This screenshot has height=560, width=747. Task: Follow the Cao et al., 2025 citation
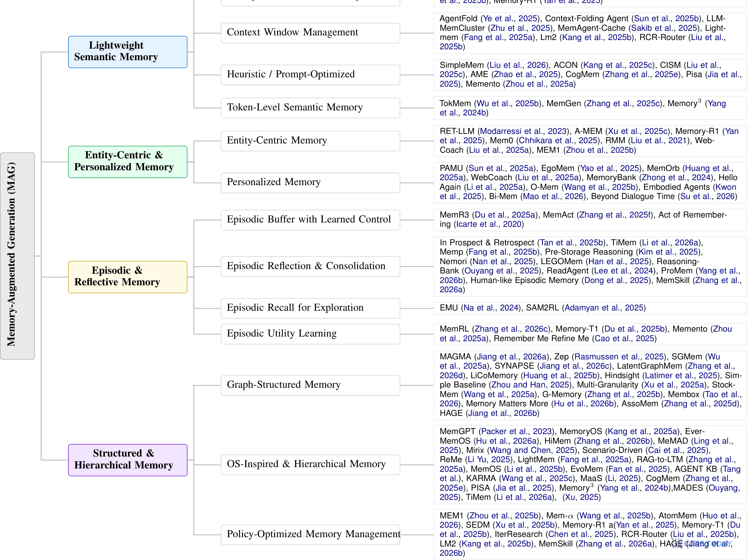coord(624,338)
